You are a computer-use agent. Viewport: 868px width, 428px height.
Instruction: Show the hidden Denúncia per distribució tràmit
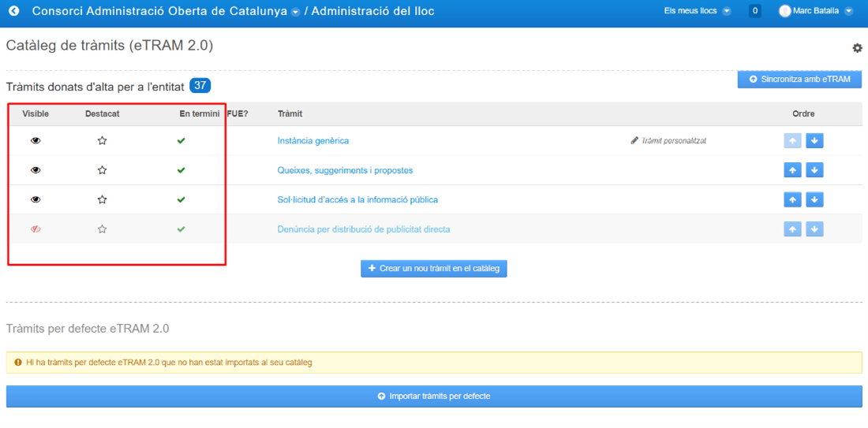36,229
